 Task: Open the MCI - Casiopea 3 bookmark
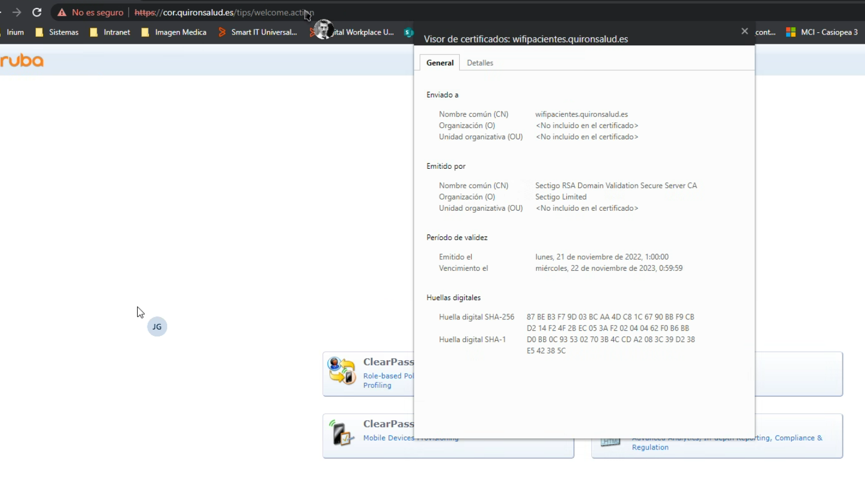[822, 32]
